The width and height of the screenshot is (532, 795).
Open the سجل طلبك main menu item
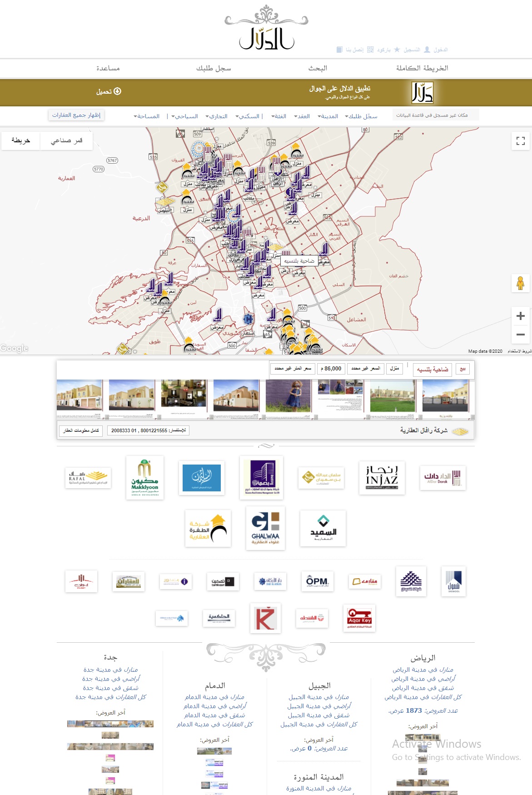(214, 68)
